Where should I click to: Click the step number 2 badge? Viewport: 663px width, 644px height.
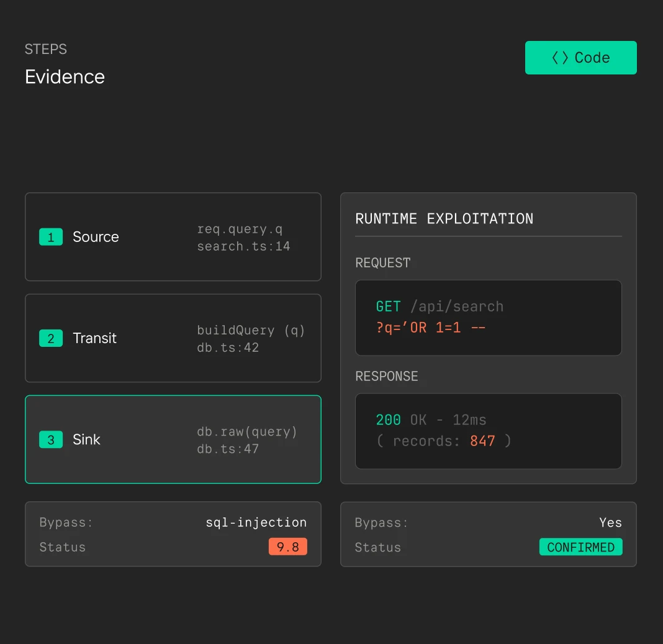(x=51, y=338)
